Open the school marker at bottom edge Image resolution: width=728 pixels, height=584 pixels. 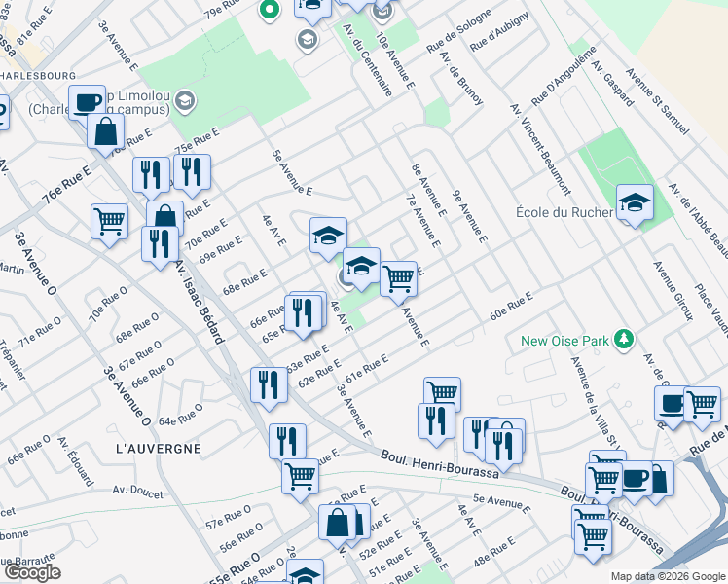tap(305, 572)
